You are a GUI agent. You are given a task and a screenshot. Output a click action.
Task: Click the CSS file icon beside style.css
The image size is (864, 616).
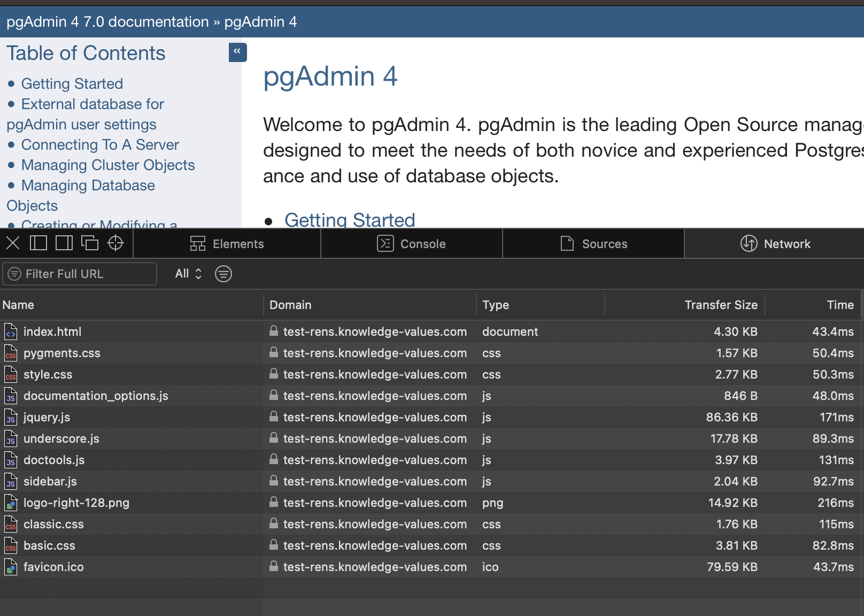coord(11,374)
